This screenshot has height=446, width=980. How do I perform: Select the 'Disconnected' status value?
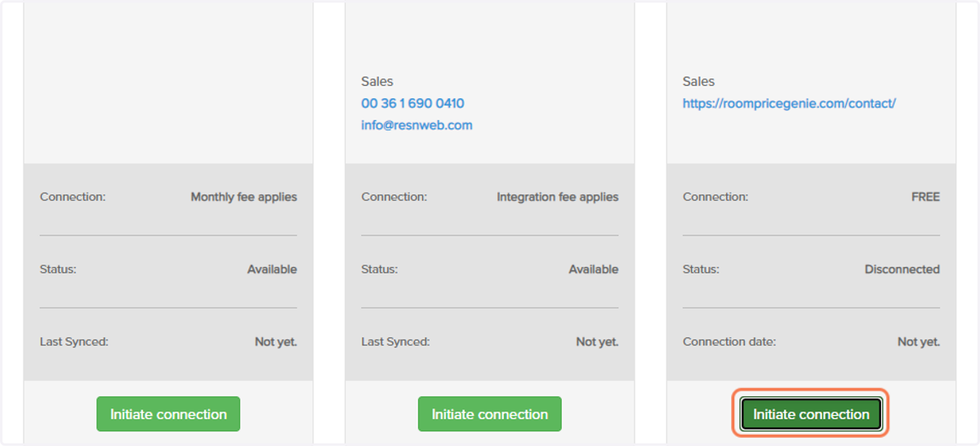(x=902, y=270)
